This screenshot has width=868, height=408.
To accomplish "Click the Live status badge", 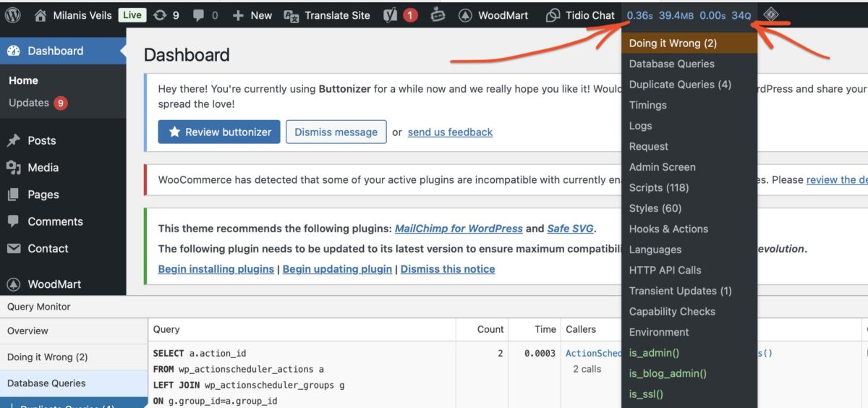I will pyautogui.click(x=132, y=14).
